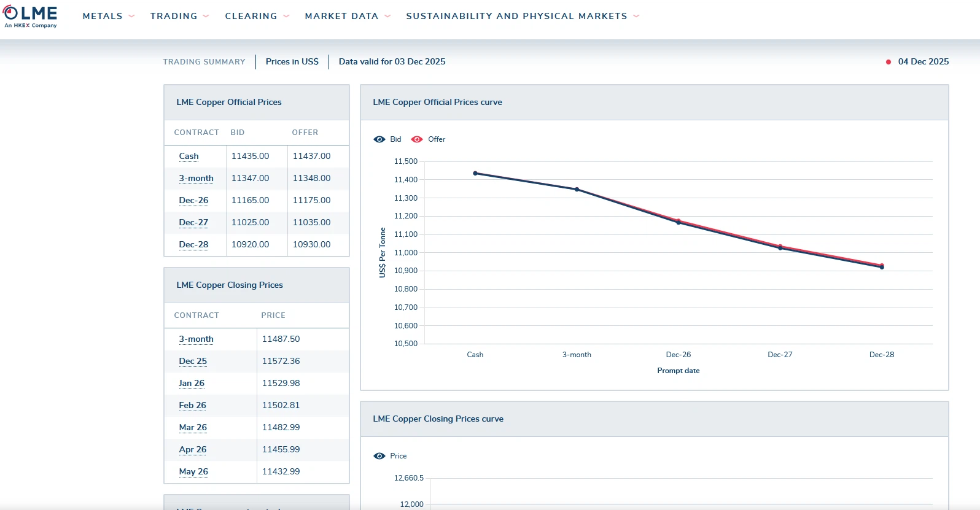Open the Dec-26 contract link
Viewport: 980px width, 510px height.
point(193,200)
